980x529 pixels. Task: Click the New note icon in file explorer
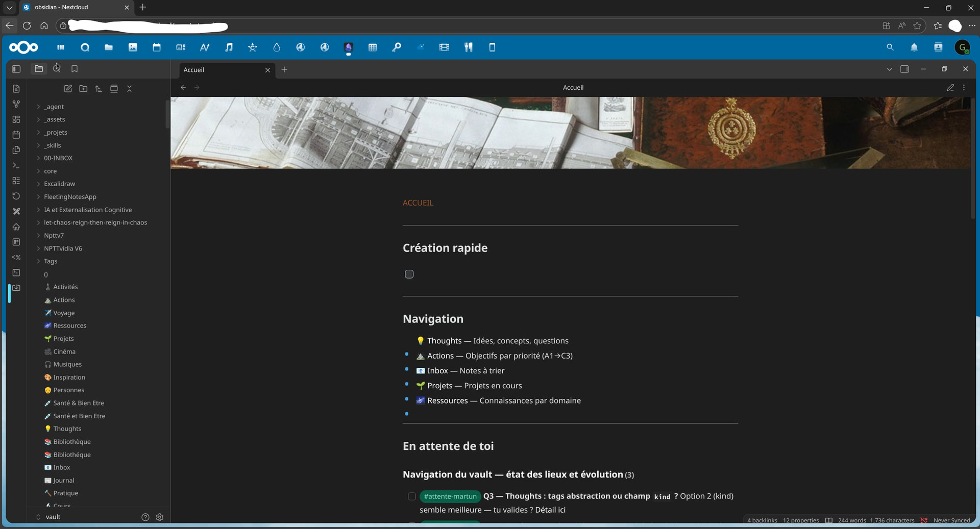tap(68, 89)
